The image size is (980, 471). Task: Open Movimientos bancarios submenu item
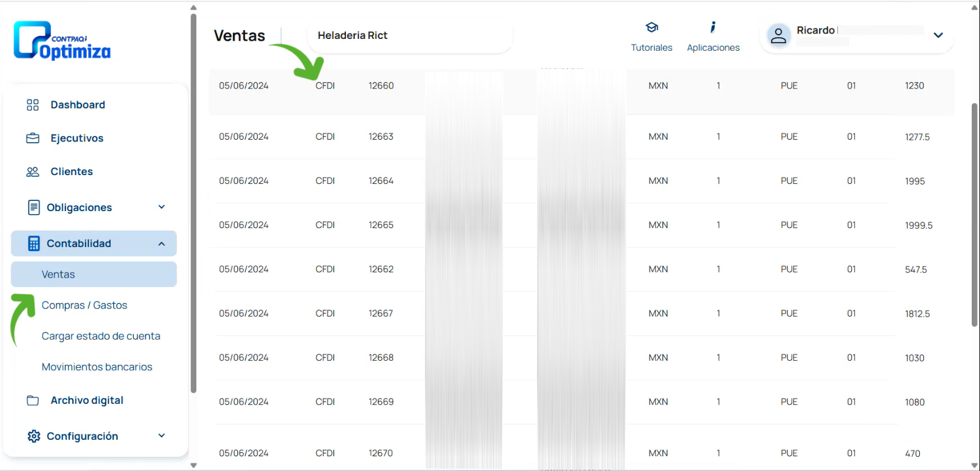(97, 367)
